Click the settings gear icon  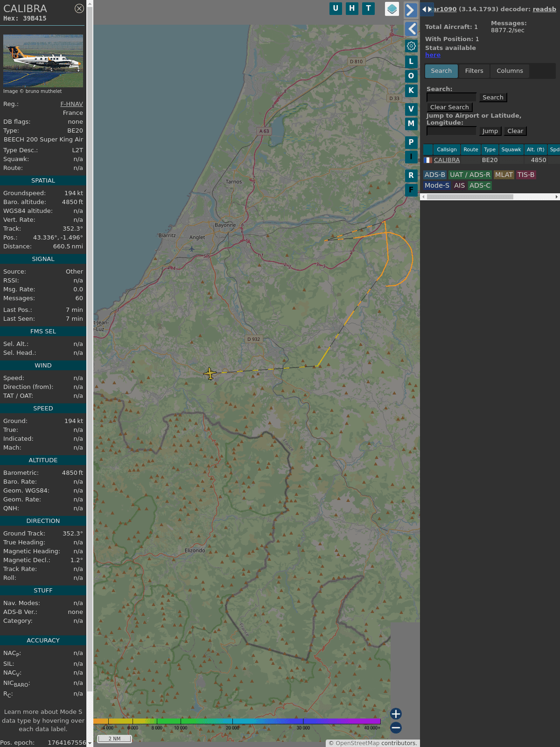point(411,46)
